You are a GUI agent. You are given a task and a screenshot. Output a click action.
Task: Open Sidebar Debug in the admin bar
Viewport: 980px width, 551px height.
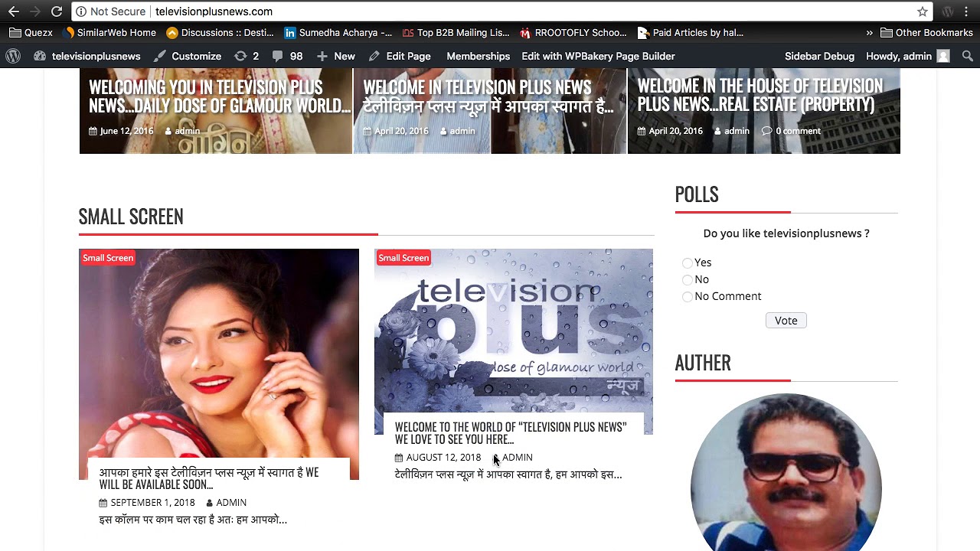pos(819,56)
